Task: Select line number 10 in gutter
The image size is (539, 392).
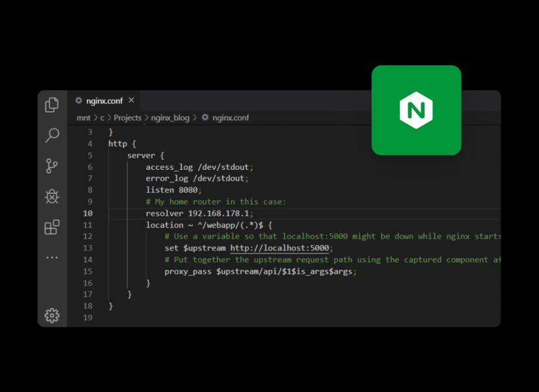Action: pos(88,214)
